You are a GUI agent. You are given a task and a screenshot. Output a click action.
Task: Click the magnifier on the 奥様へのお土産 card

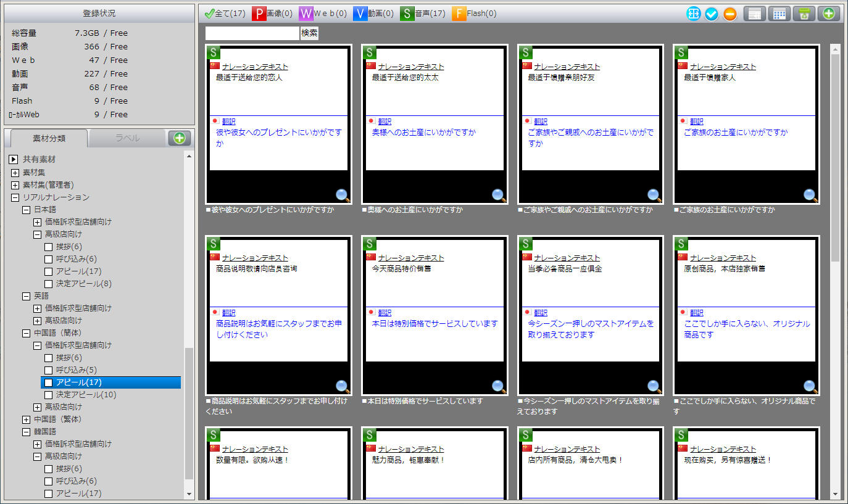499,196
